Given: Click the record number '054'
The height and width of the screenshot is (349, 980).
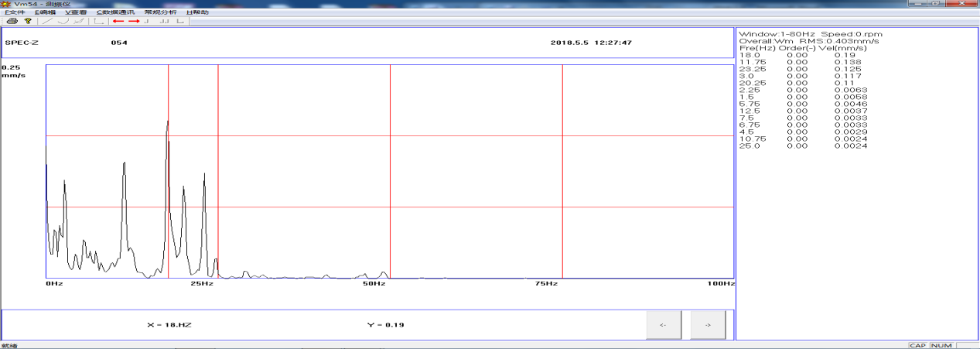Looking at the screenshot, I should coord(119,43).
